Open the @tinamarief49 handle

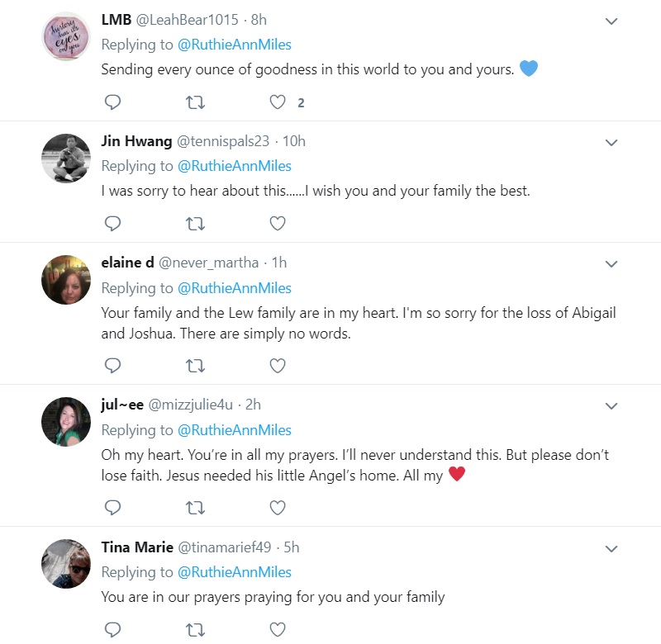click(224, 547)
